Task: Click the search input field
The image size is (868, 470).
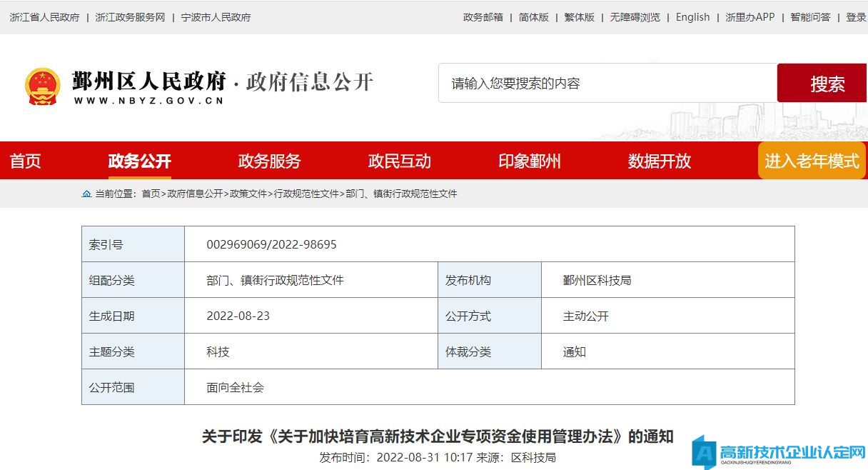Action: (607, 84)
